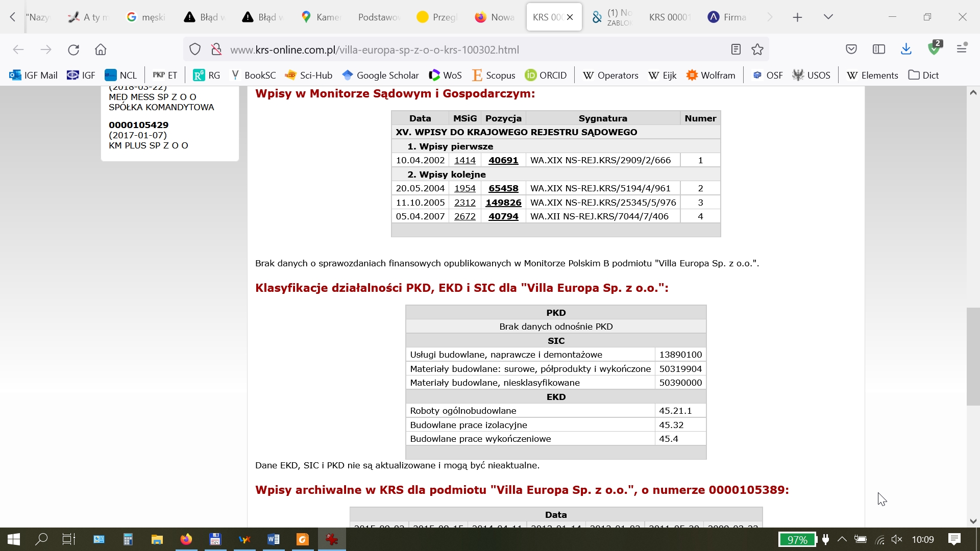Go back to previous page

pyautogui.click(x=18, y=49)
